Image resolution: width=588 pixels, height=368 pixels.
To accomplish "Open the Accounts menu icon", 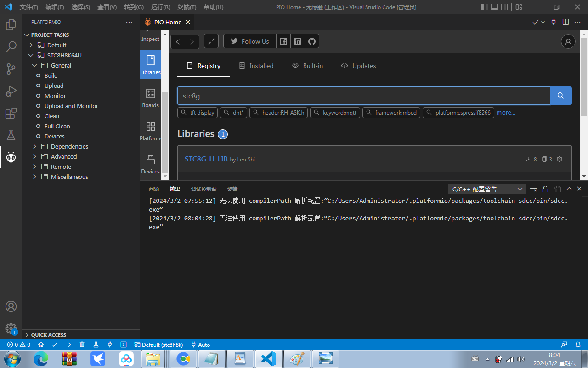I will (11, 306).
